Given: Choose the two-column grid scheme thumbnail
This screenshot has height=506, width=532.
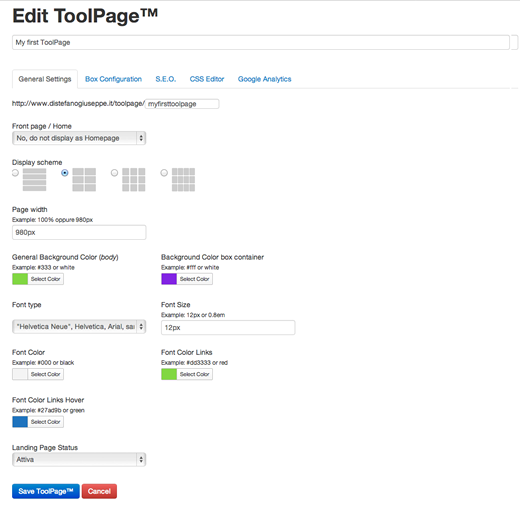Looking at the screenshot, I should pyautogui.click(x=84, y=180).
